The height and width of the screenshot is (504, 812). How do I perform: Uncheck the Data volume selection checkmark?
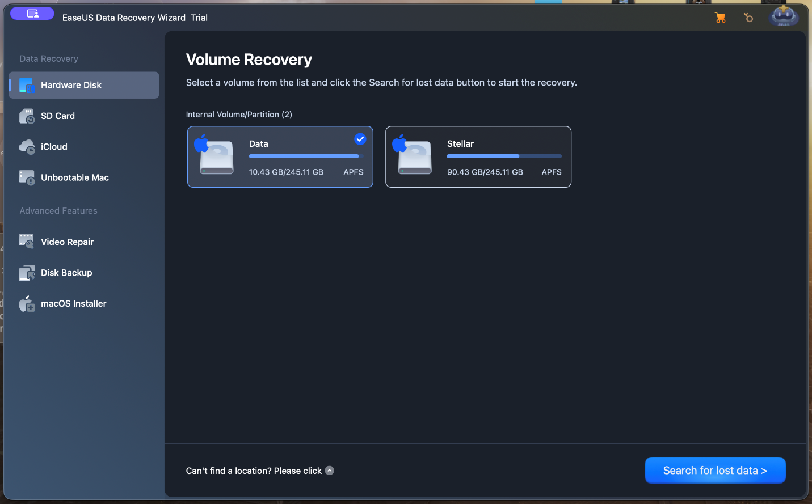(x=360, y=138)
